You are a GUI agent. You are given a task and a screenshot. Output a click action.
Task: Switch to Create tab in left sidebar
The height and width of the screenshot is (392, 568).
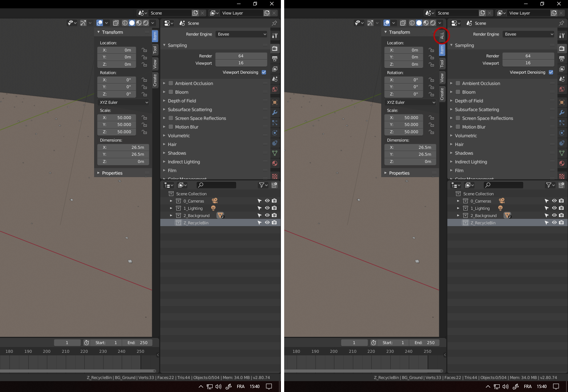click(155, 80)
